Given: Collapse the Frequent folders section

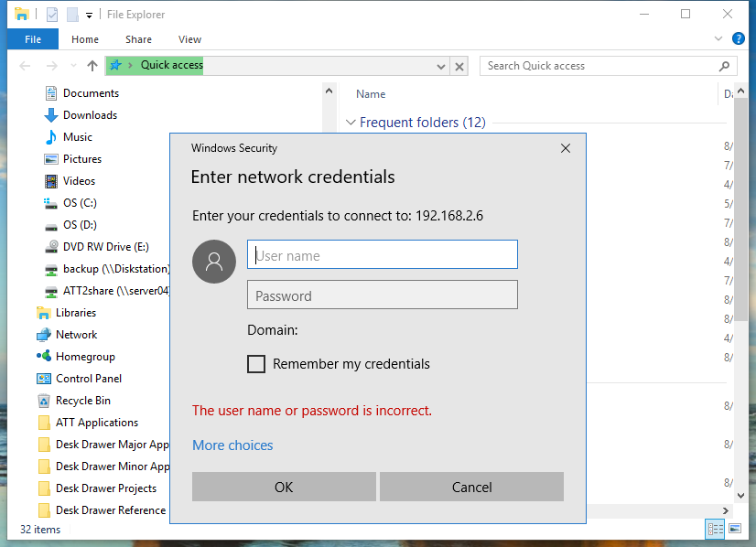Looking at the screenshot, I should click(351, 123).
